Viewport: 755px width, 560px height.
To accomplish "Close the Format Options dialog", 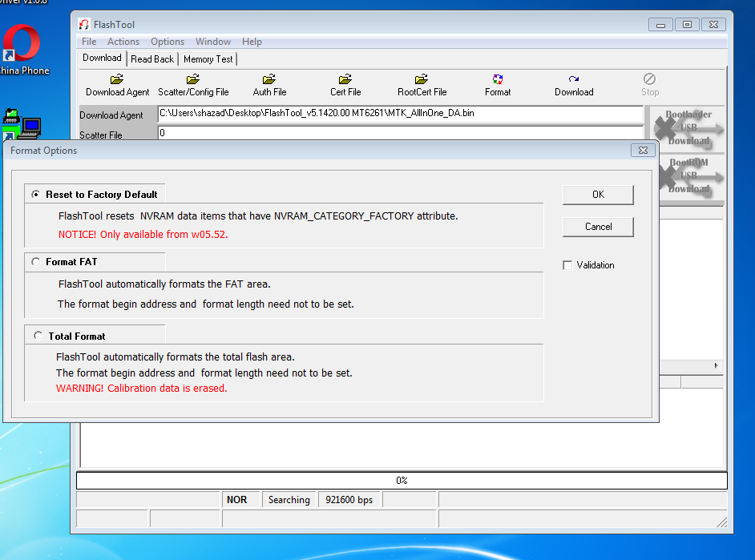I will [643, 150].
